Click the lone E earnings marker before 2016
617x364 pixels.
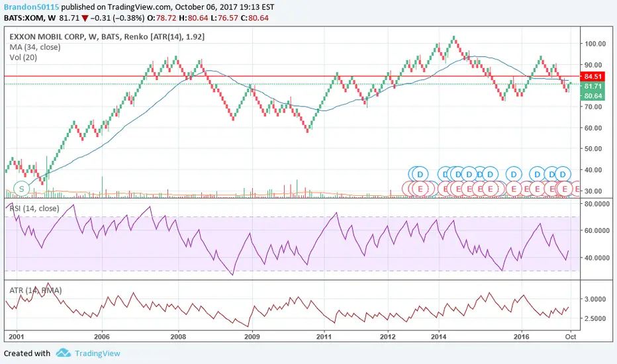[x=514, y=189]
